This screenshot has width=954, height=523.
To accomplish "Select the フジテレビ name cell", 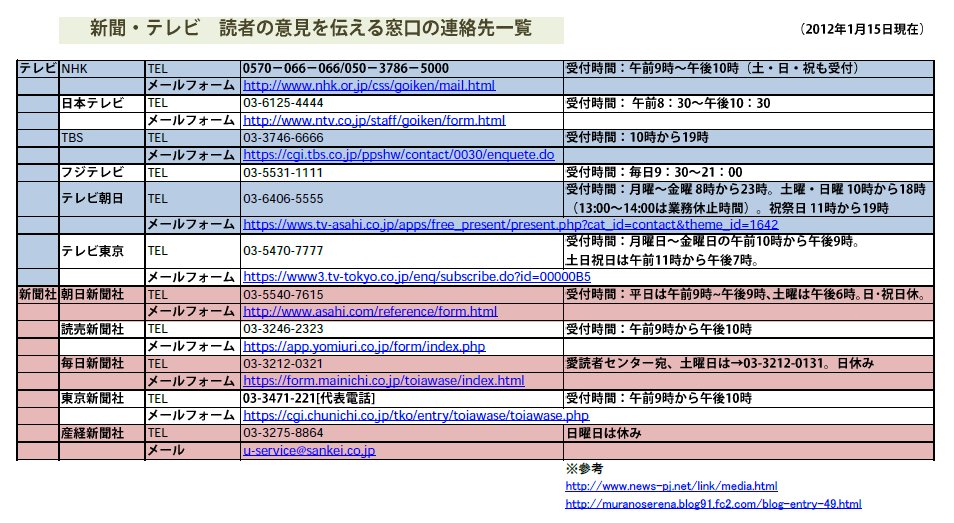I will pos(102,173).
